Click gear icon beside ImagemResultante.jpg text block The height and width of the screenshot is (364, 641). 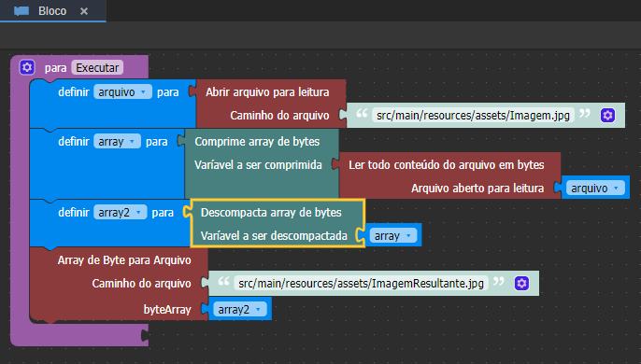point(521,283)
